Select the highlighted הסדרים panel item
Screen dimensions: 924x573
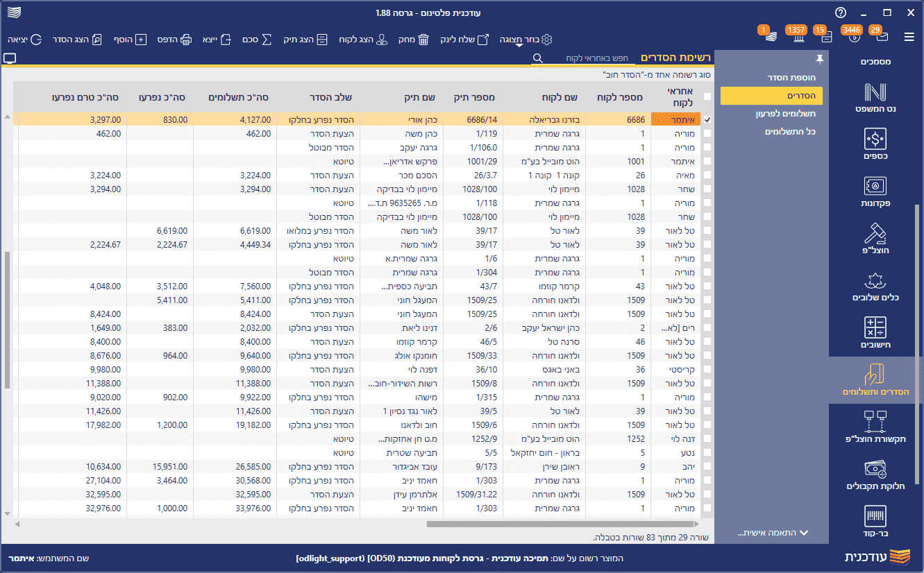pyautogui.click(x=771, y=96)
